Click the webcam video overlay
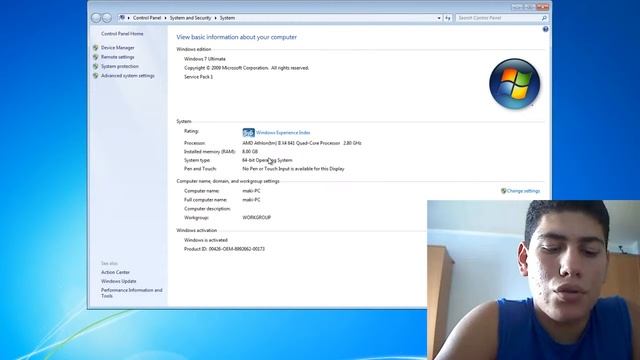The image size is (640, 360). click(533, 280)
